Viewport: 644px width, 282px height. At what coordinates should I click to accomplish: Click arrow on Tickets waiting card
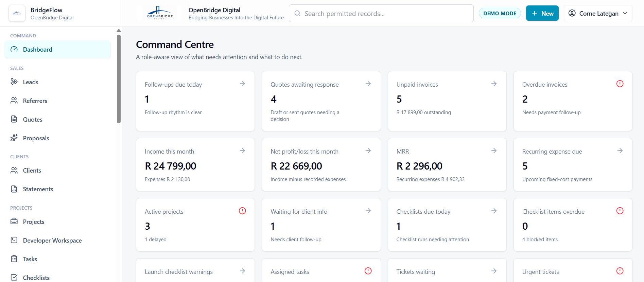point(494,271)
